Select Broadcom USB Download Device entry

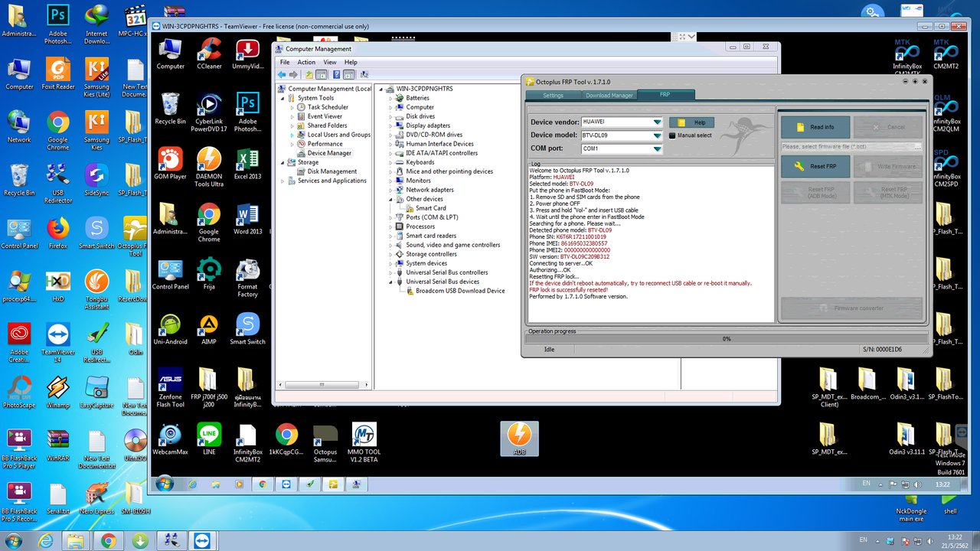coord(460,291)
